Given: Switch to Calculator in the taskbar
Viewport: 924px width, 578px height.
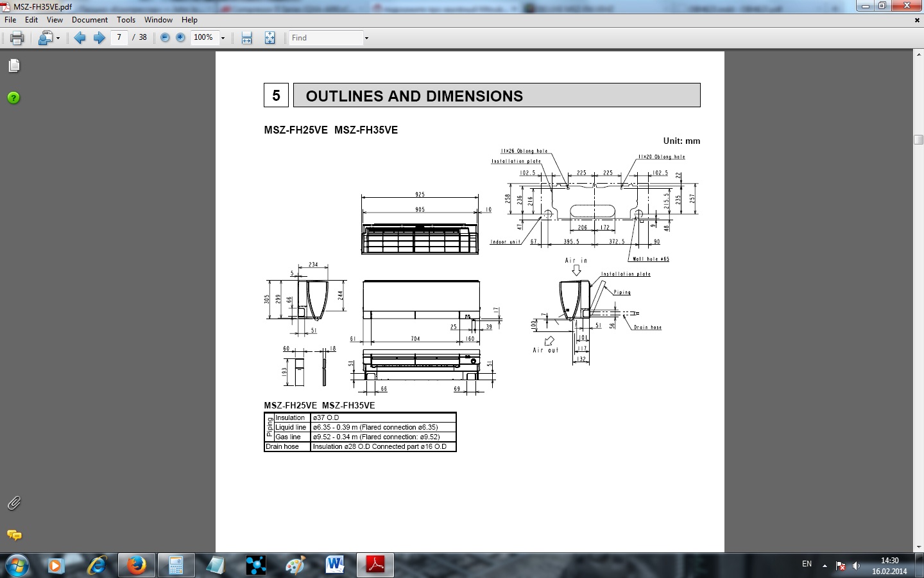Looking at the screenshot, I should (x=176, y=565).
